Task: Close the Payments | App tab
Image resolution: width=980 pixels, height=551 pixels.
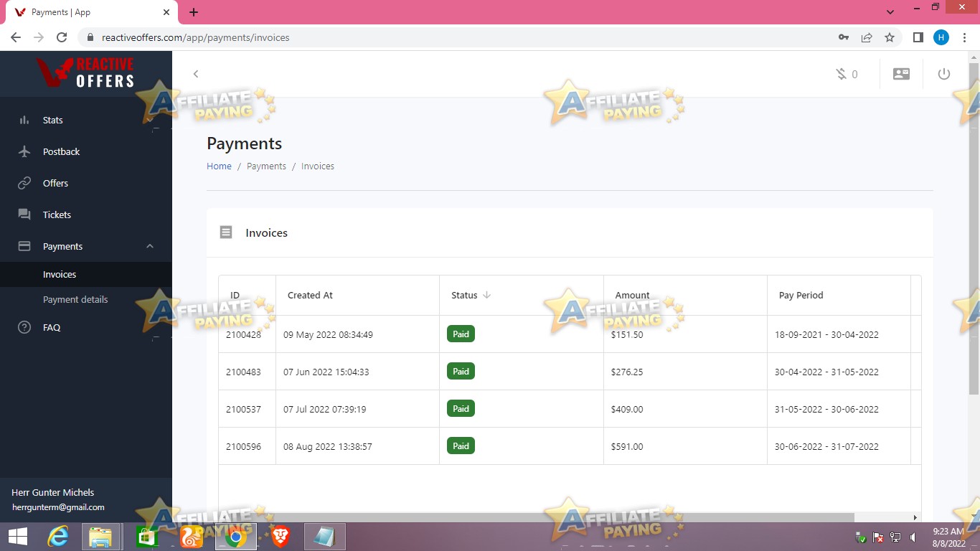Action: 166,12
